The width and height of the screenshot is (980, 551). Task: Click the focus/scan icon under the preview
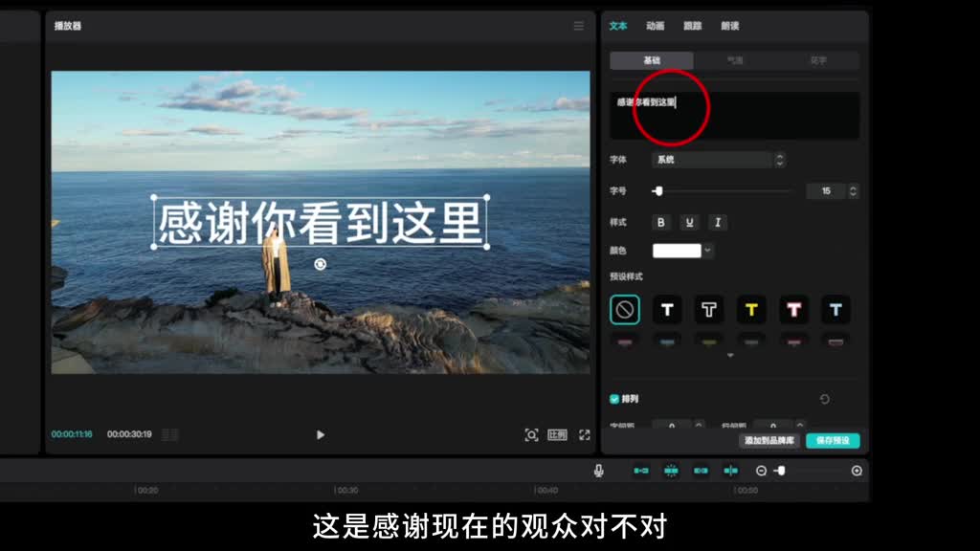click(x=531, y=435)
